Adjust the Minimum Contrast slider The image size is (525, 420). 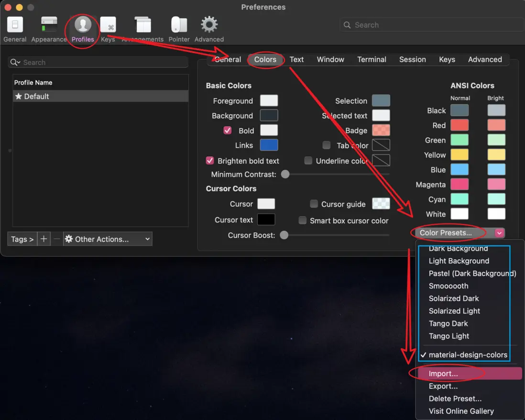[285, 174]
